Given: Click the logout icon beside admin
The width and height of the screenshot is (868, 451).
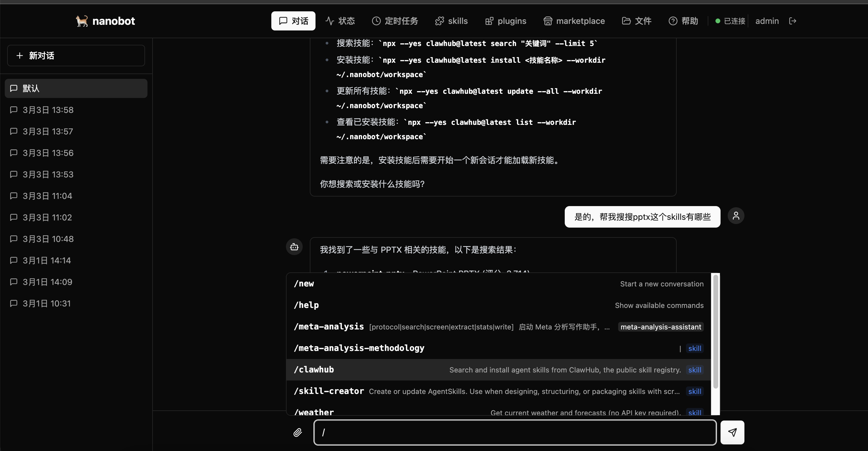Looking at the screenshot, I should (x=792, y=21).
